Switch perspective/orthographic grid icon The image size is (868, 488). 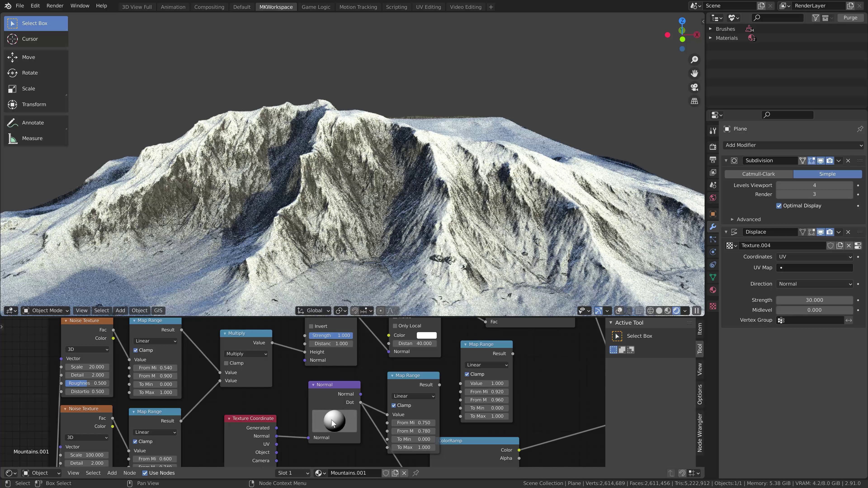coord(694,101)
